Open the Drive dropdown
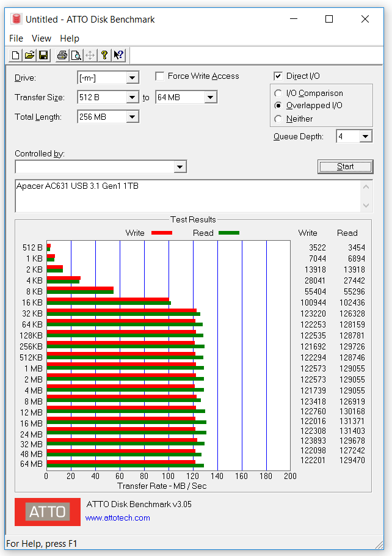The height and width of the screenshot is (556, 392). click(132, 78)
